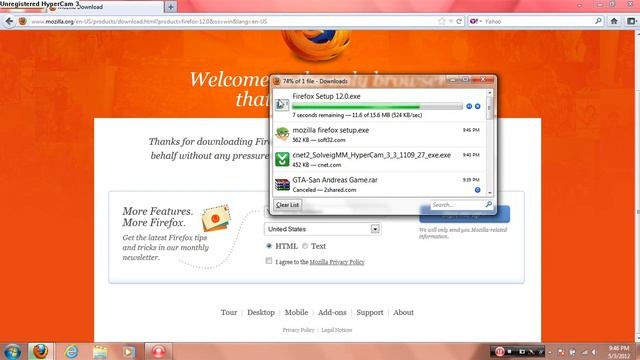The height and width of the screenshot is (360, 640).
Task: Open the Tour footer link
Action: tap(229, 312)
